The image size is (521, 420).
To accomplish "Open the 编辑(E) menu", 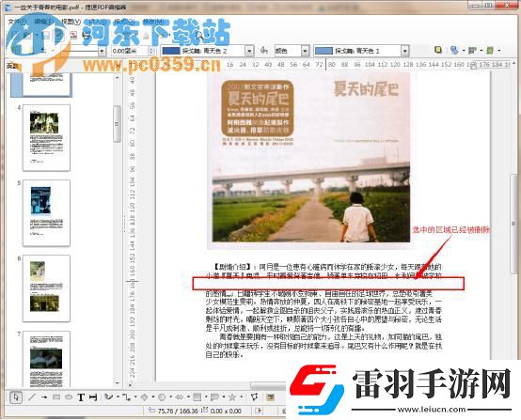I will point(43,22).
